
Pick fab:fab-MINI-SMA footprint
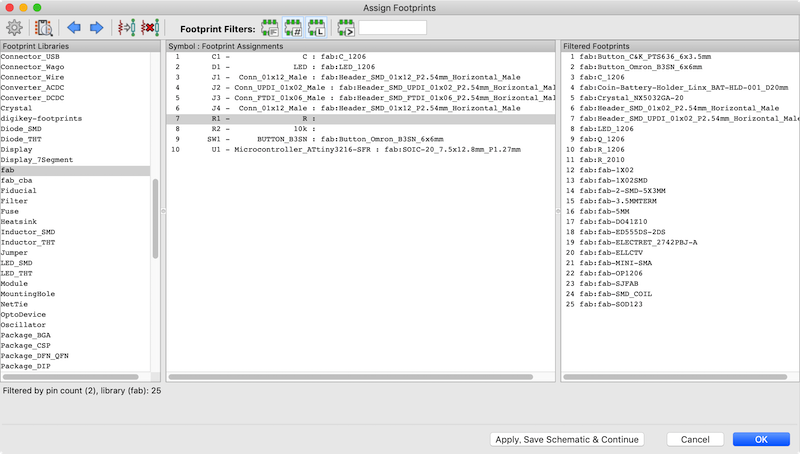pos(680,263)
